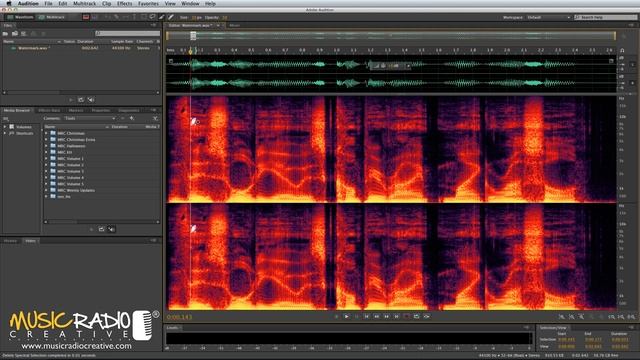Open the Multitrack menu

(84, 3)
